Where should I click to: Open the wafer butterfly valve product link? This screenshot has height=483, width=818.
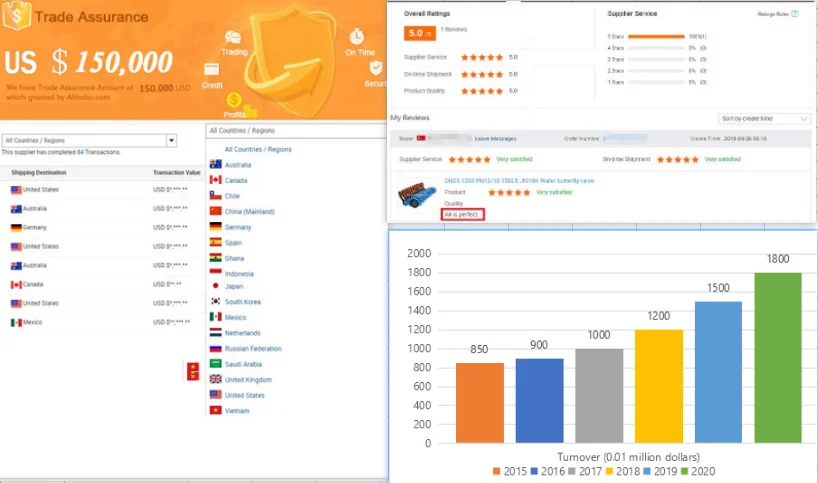coord(519,180)
